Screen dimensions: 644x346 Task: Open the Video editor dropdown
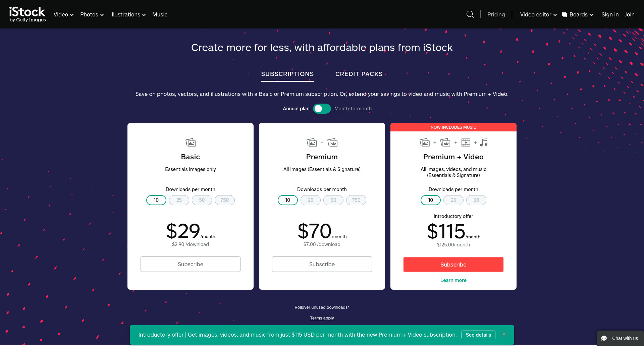click(538, 14)
